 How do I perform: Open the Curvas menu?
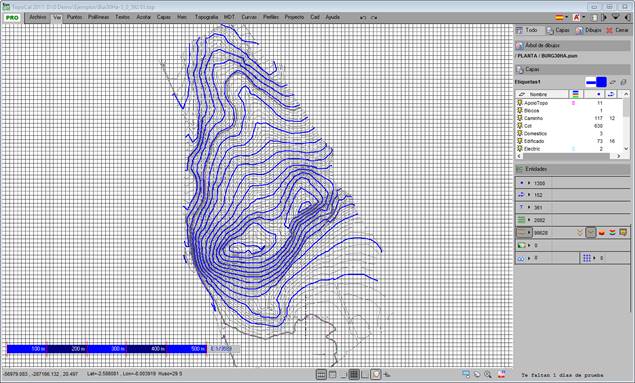click(249, 17)
